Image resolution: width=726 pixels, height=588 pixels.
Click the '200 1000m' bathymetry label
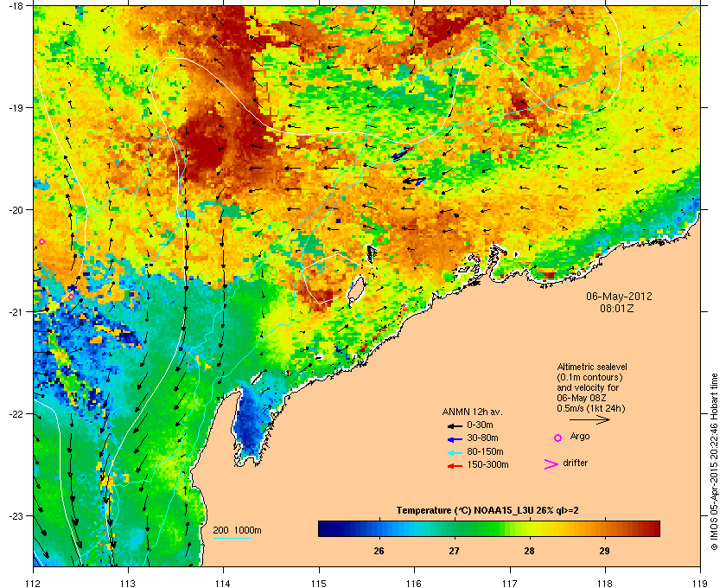pyautogui.click(x=237, y=531)
